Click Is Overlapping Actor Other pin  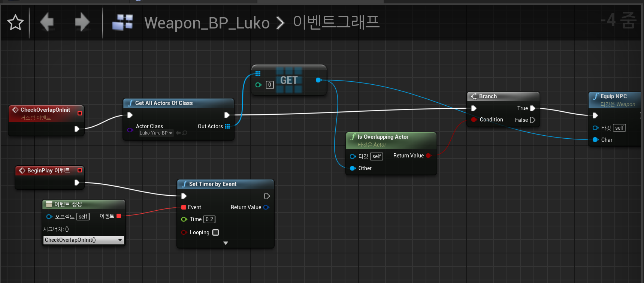point(353,168)
